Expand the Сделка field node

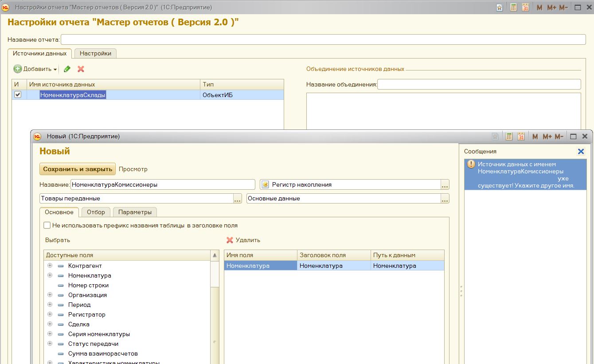50,324
